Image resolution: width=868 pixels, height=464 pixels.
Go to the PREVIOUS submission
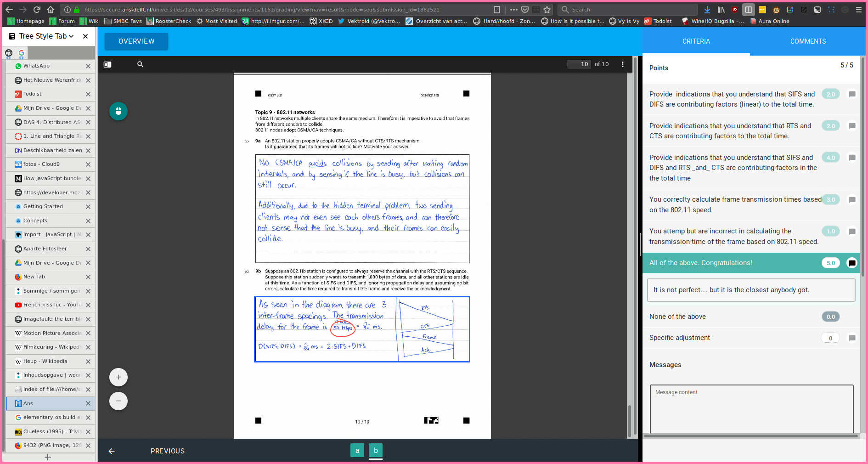168,451
